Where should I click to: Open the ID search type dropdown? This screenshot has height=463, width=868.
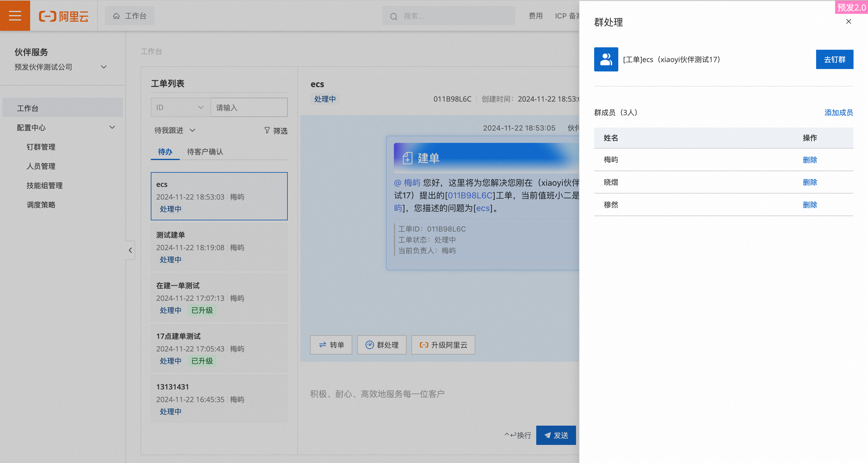(181, 107)
